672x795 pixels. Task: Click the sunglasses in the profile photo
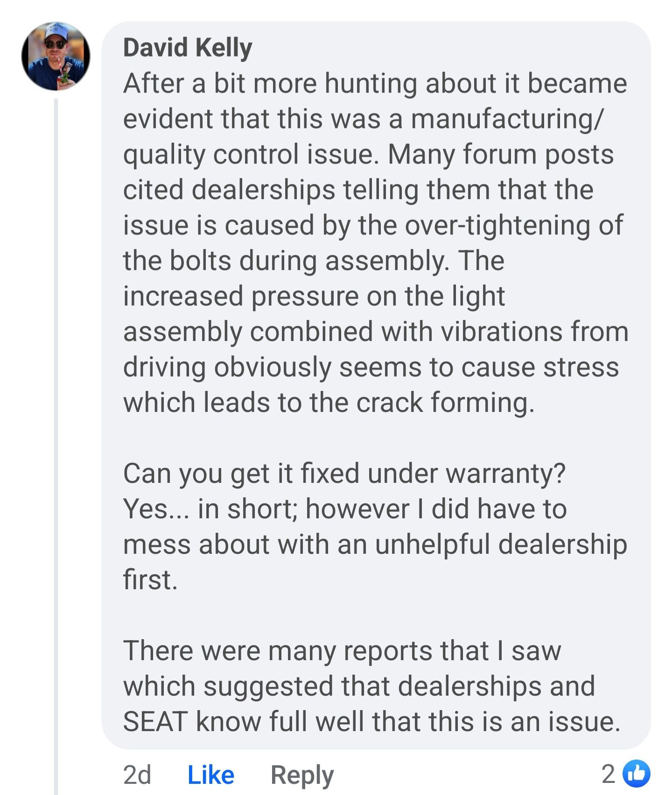coord(56,44)
